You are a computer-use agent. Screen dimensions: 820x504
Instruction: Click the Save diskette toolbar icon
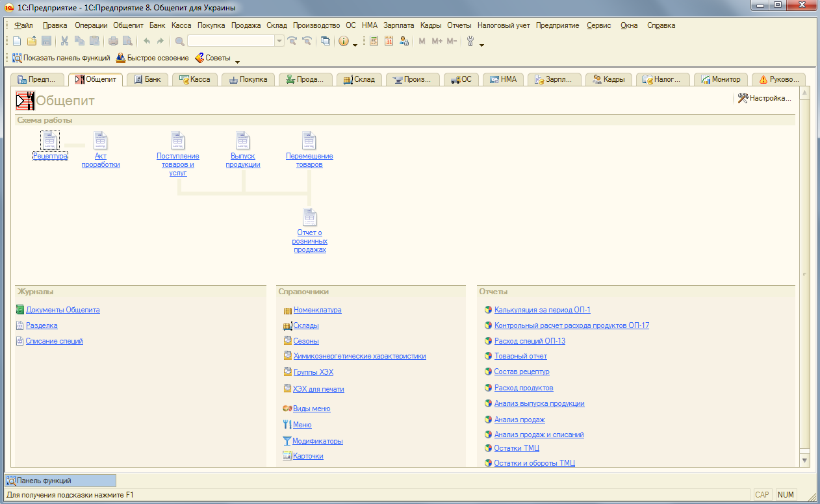click(46, 41)
